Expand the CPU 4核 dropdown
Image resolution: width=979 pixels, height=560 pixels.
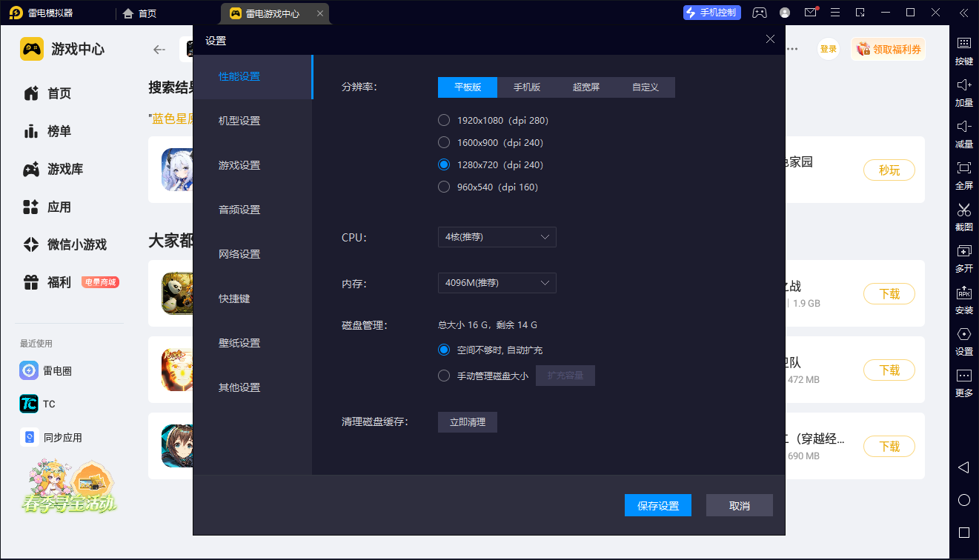tap(497, 237)
